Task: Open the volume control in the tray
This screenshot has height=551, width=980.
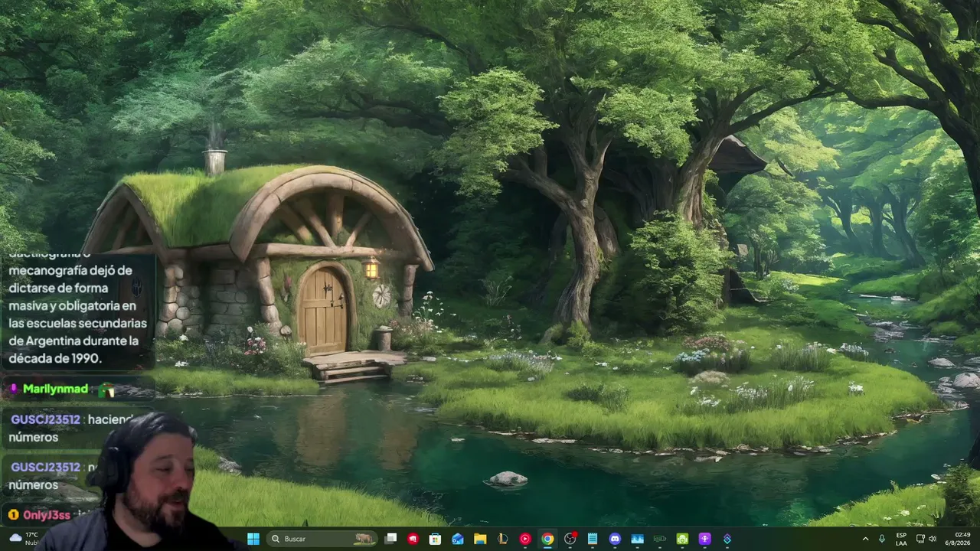Action: [x=934, y=539]
